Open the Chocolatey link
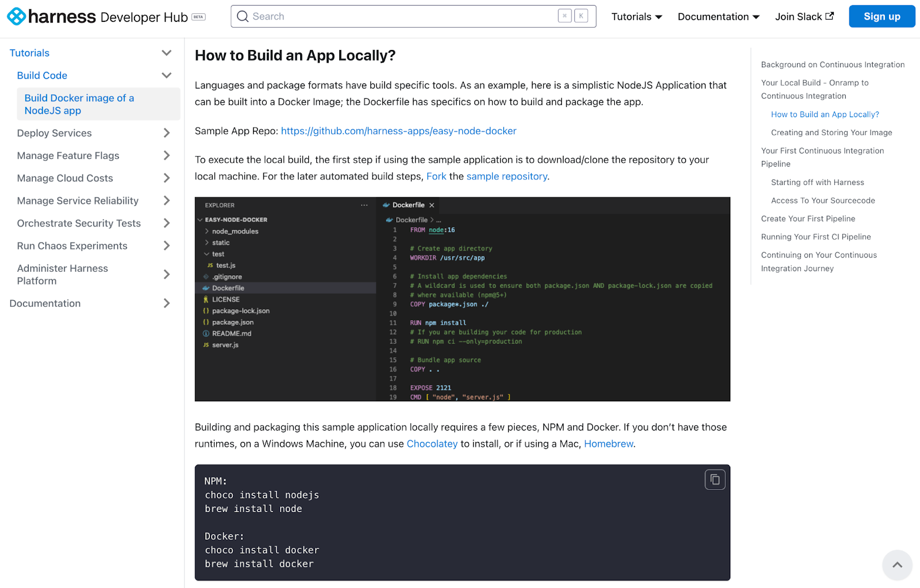This screenshot has width=920, height=588. coord(432,444)
